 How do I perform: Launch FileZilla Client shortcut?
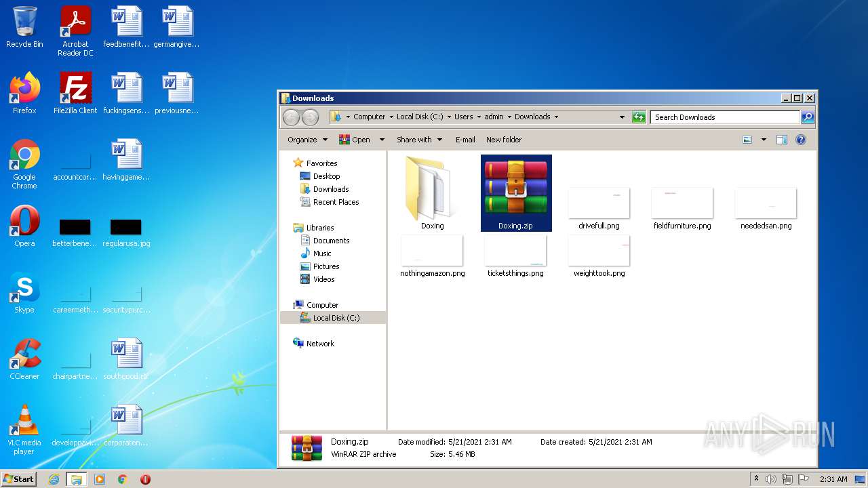(x=75, y=93)
